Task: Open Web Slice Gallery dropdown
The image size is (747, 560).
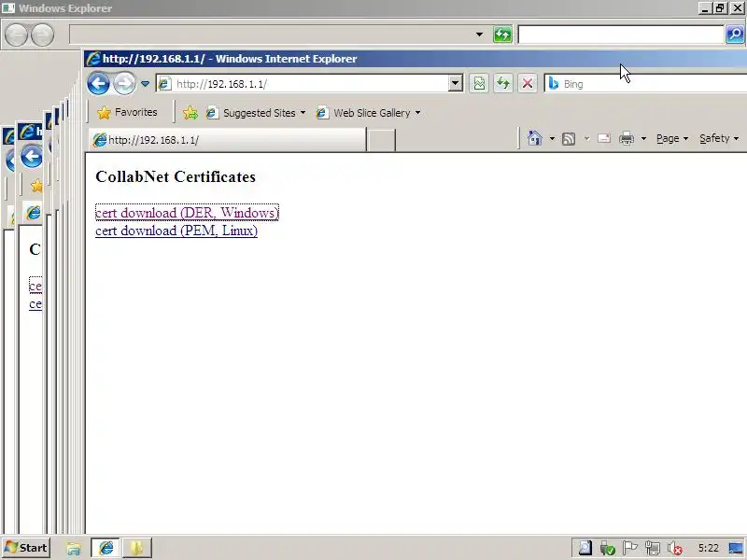Action: point(369,113)
